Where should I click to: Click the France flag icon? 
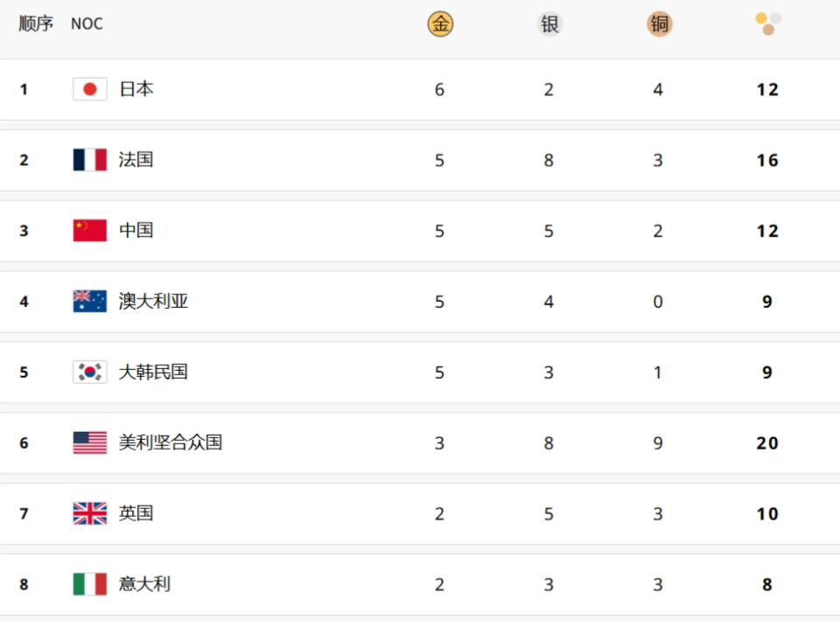click(89, 159)
